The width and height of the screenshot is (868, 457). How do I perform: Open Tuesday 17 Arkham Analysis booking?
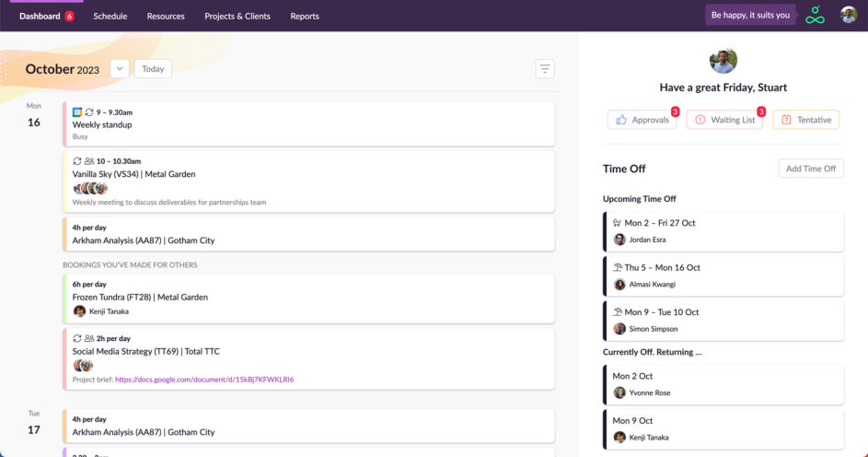click(309, 426)
